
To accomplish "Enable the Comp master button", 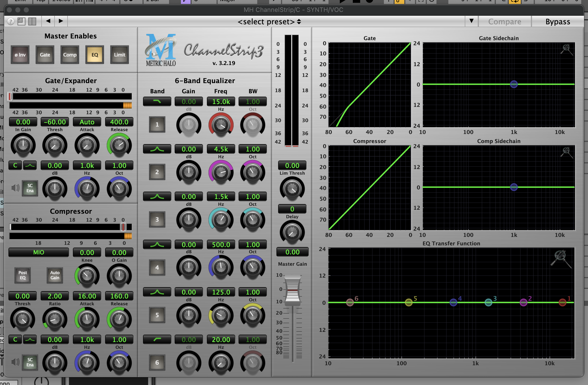I will (70, 55).
